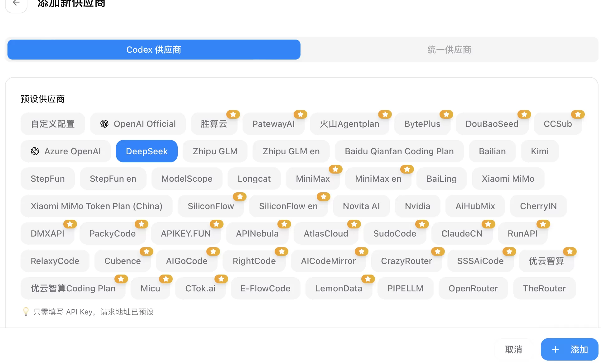This screenshot has height=364, width=601.
Task: Select CrazyRouter preset
Action: click(406, 261)
